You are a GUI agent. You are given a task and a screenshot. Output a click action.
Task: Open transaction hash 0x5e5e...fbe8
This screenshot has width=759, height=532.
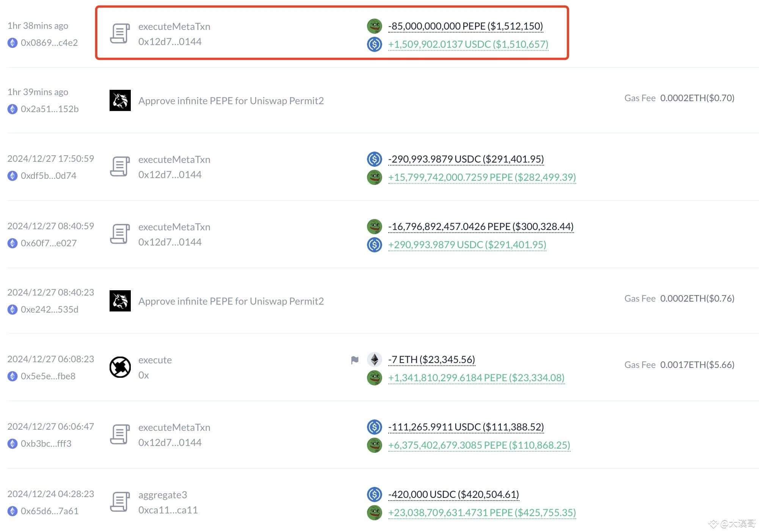48,376
